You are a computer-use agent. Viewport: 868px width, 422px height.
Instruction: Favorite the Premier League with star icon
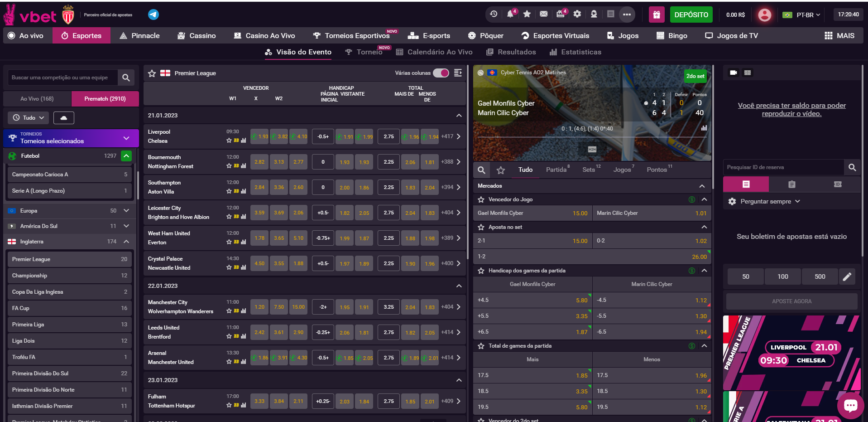point(152,73)
